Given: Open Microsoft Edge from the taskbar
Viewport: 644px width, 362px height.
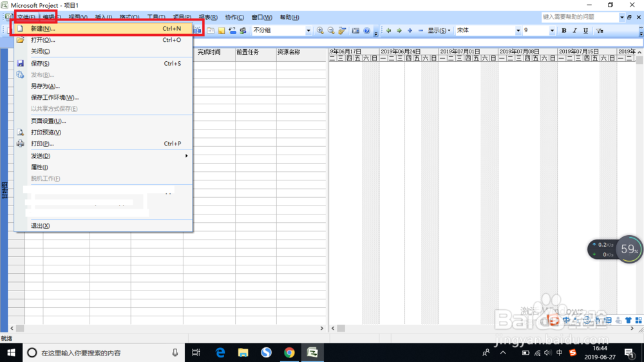Looking at the screenshot, I should pos(220,352).
